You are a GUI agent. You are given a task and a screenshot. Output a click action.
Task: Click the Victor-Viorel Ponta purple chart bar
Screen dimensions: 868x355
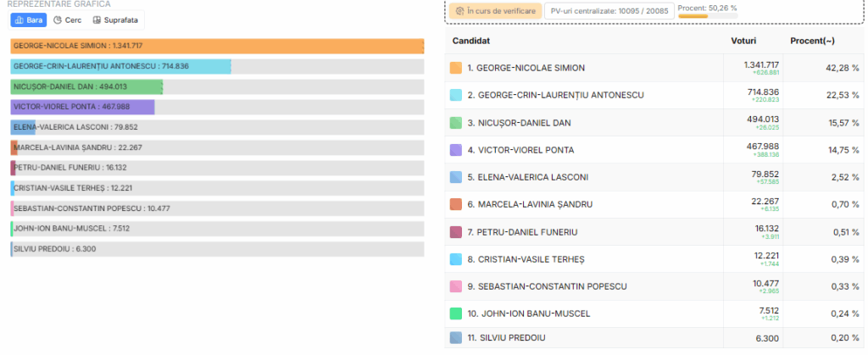coord(82,107)
